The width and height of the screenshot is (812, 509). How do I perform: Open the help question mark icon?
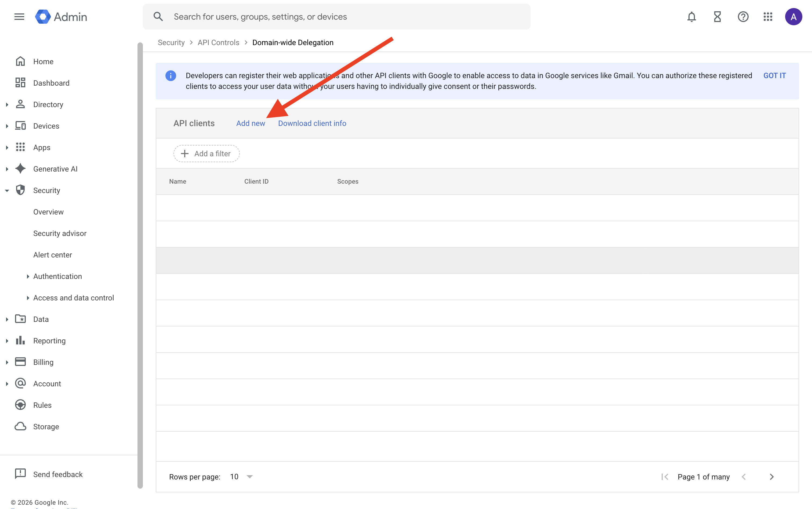[x=743, y=17]
